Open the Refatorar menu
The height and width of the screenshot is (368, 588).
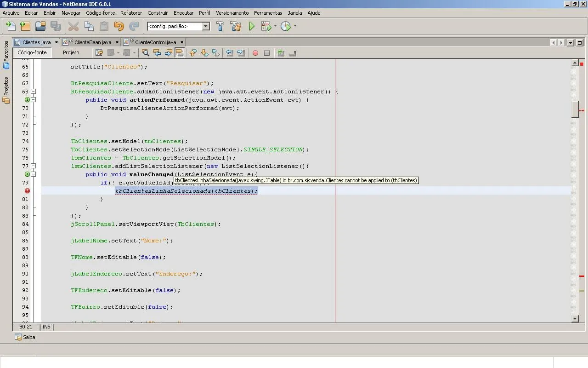point(131,13)
